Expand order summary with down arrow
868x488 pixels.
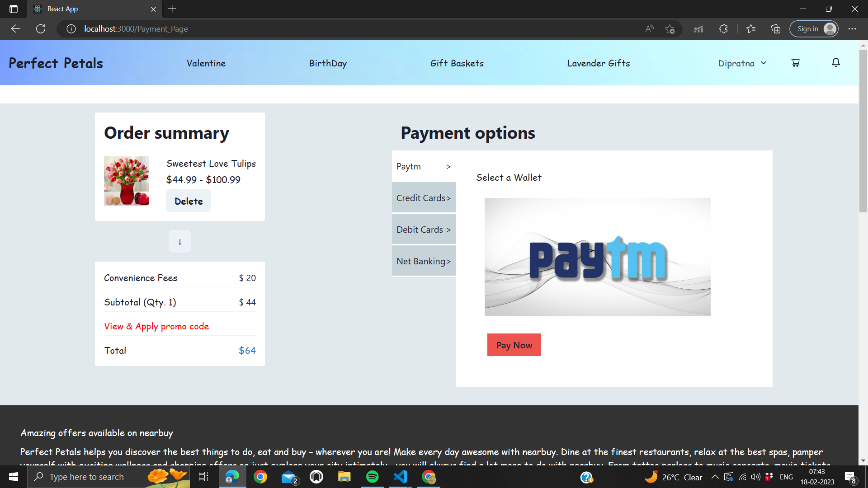[x=179, y=242]
